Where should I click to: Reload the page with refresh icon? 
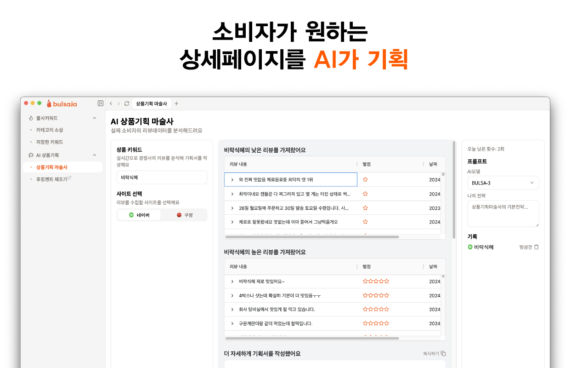[127, 103]
